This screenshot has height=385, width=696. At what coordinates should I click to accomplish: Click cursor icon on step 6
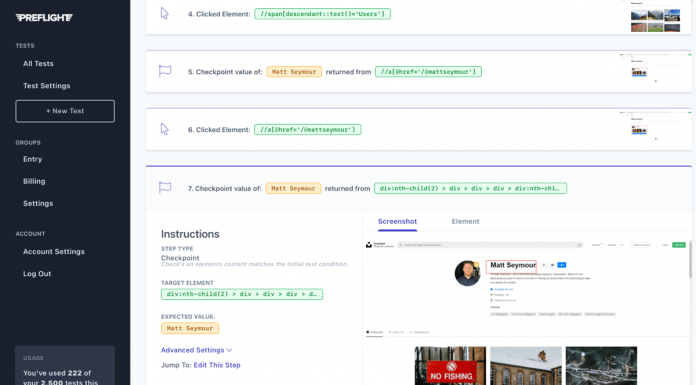(x=165, y=129)
